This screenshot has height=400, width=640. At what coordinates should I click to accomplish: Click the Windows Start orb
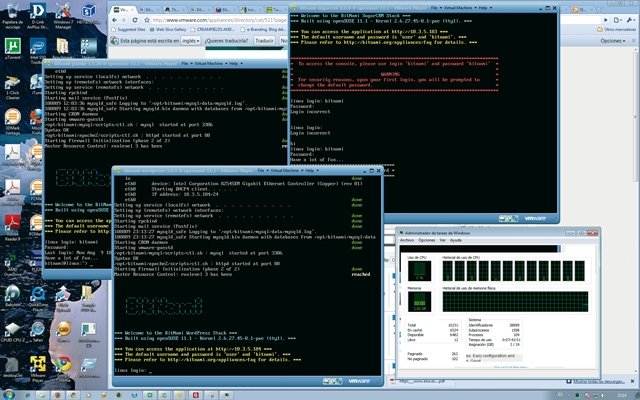(9, 395)
